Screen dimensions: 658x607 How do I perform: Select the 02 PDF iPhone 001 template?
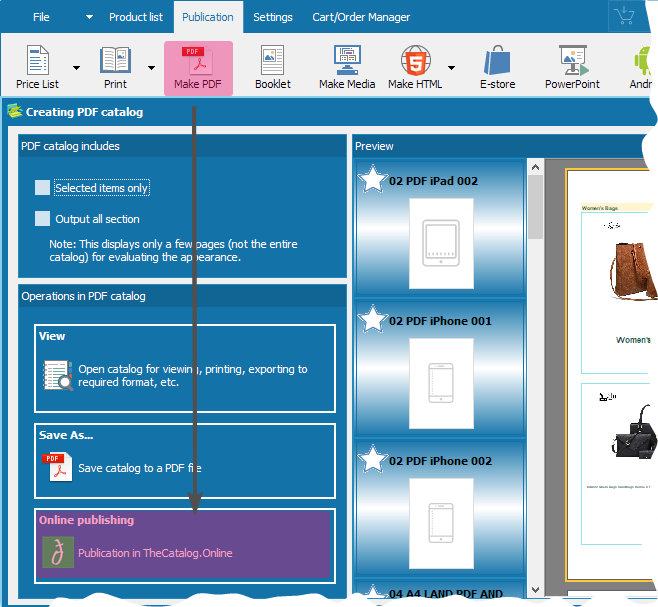[x=441, y=367]
